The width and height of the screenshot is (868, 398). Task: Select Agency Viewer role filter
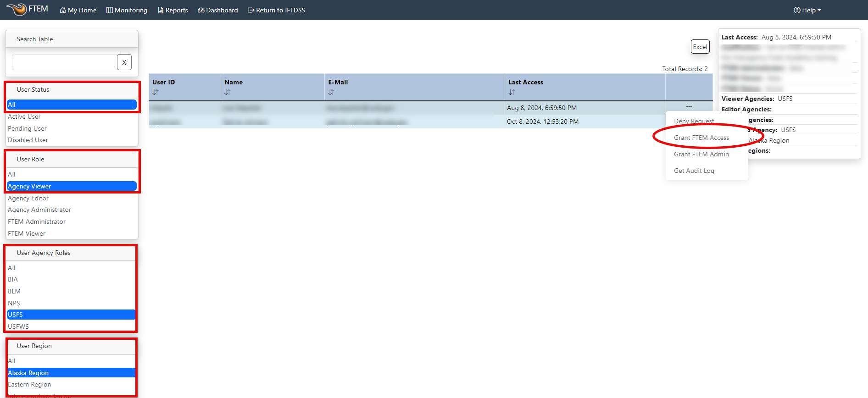[x=72, y=186]
